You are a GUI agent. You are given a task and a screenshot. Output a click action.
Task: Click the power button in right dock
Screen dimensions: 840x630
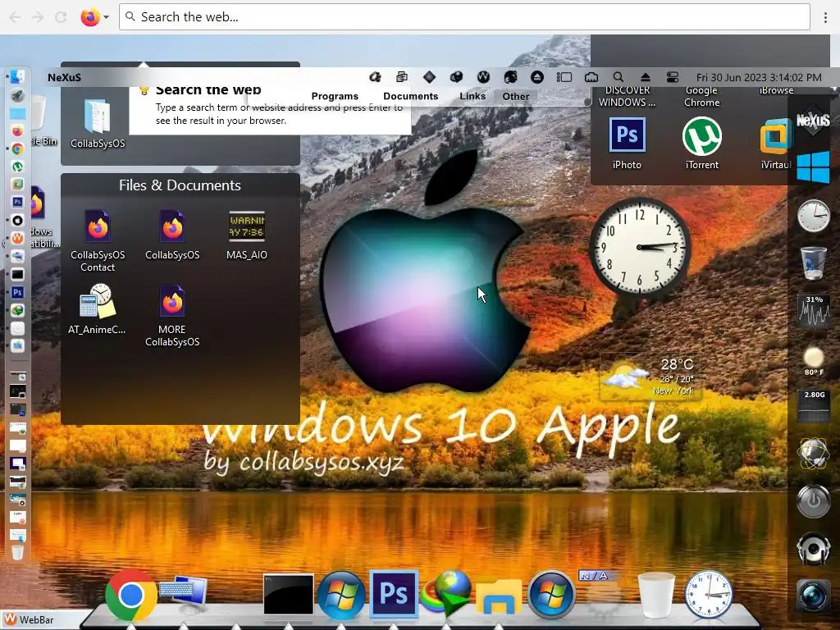coord(813,501)
